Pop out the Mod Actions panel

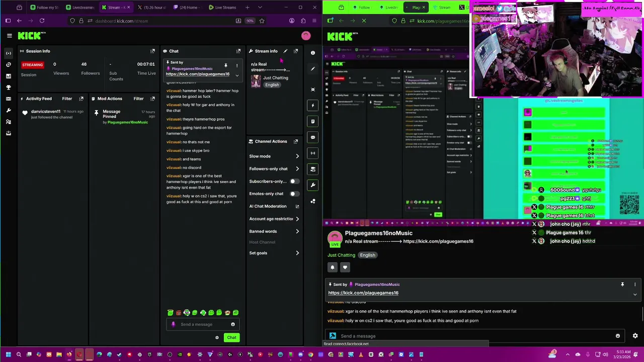click(152, 99)
